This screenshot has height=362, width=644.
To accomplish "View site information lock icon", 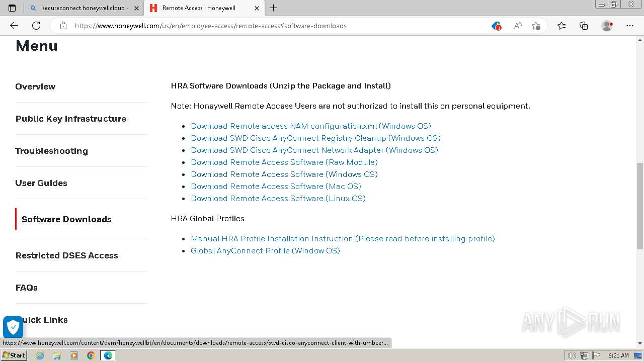I will pos(63,26).
